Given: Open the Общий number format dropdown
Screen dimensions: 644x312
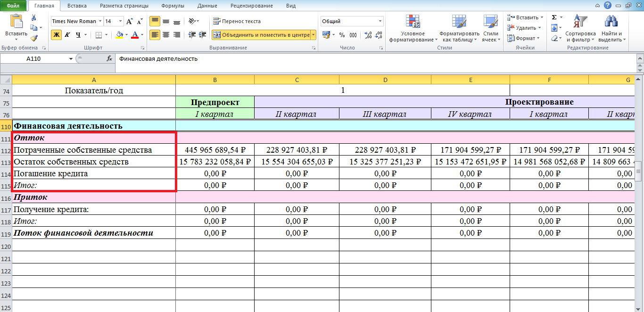Looking at the screenshot, I should (x=380, y=22).
